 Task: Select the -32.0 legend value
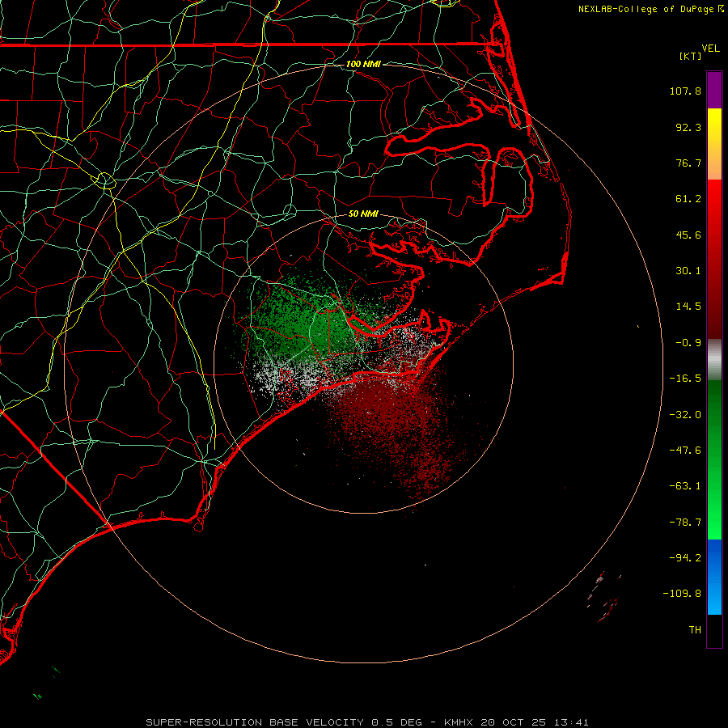pyautogui.click(x=685, y=415)
